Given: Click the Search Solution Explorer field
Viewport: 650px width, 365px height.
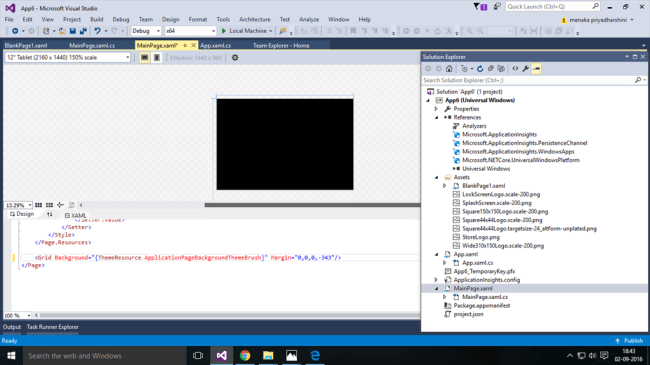Looking at the screenshot, I should coord(529,80).
